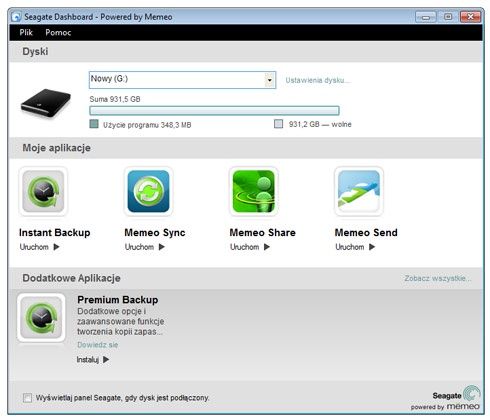Click the play arrow next to Memeo Sync Uruchom
This screenshot has height=420, width=490.
tap(162, 247)
